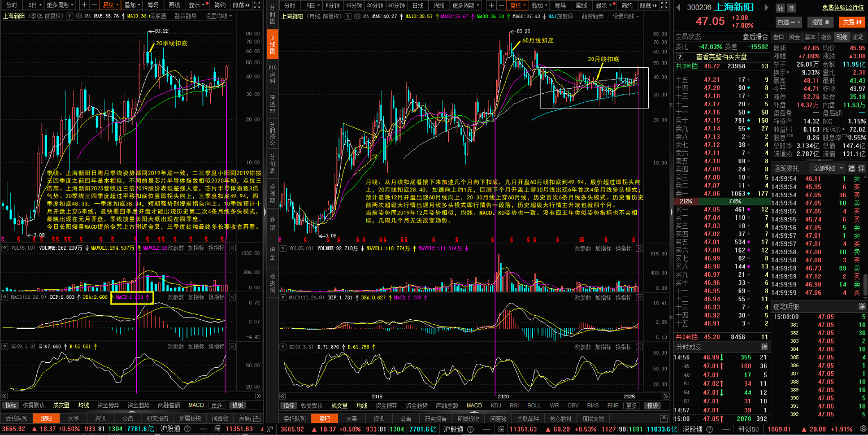Open MA settings gear on right chart
This screenshot has width=868, height=435.
(x=358, y=16)
